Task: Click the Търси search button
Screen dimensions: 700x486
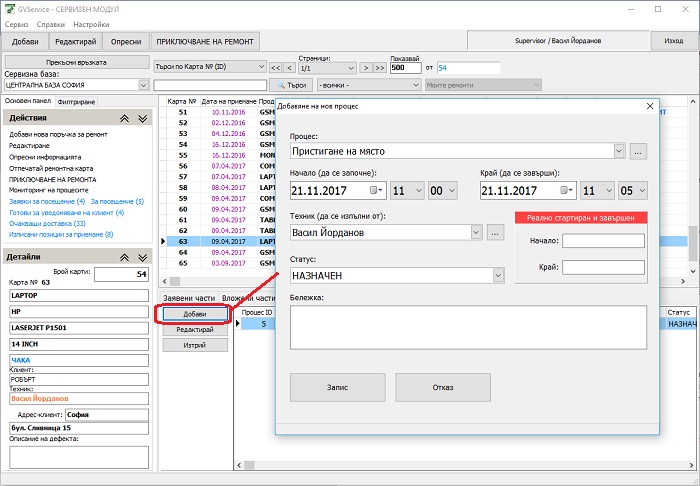Action: [x=291, y=85]
